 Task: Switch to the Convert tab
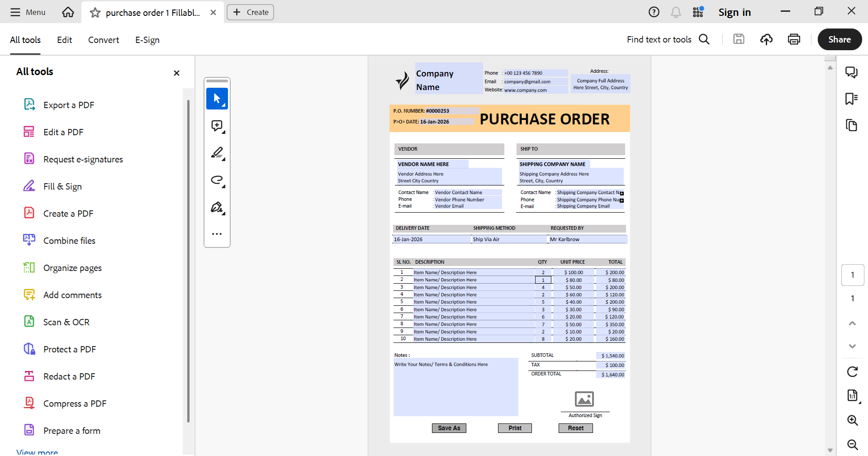[x=104, y=40]
